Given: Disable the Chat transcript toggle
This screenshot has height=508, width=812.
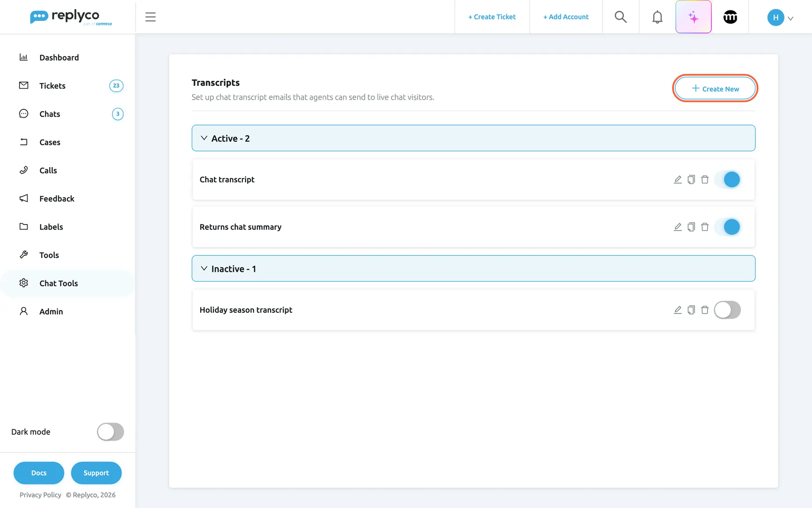Looking at the screenshot, I should point(727,180).
